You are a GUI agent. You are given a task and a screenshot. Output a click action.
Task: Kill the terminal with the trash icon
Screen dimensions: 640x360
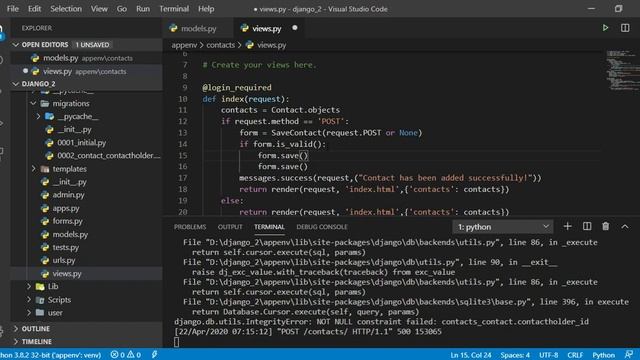pos(605,227)
